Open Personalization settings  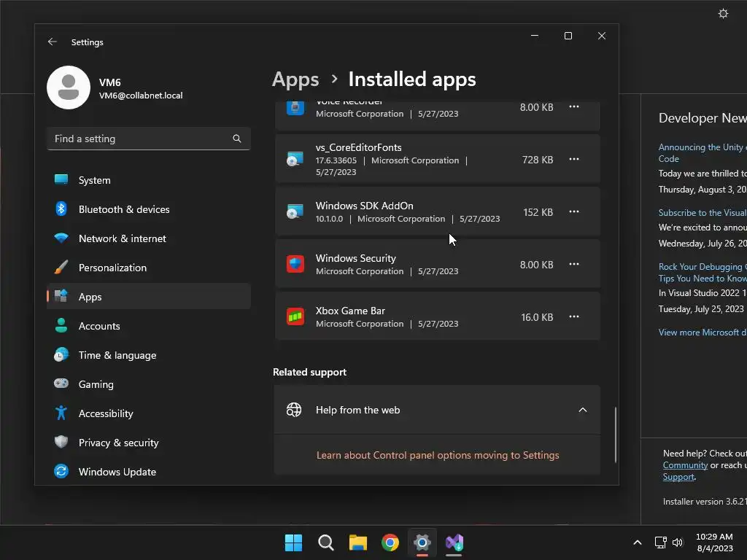tap(149, 268)
